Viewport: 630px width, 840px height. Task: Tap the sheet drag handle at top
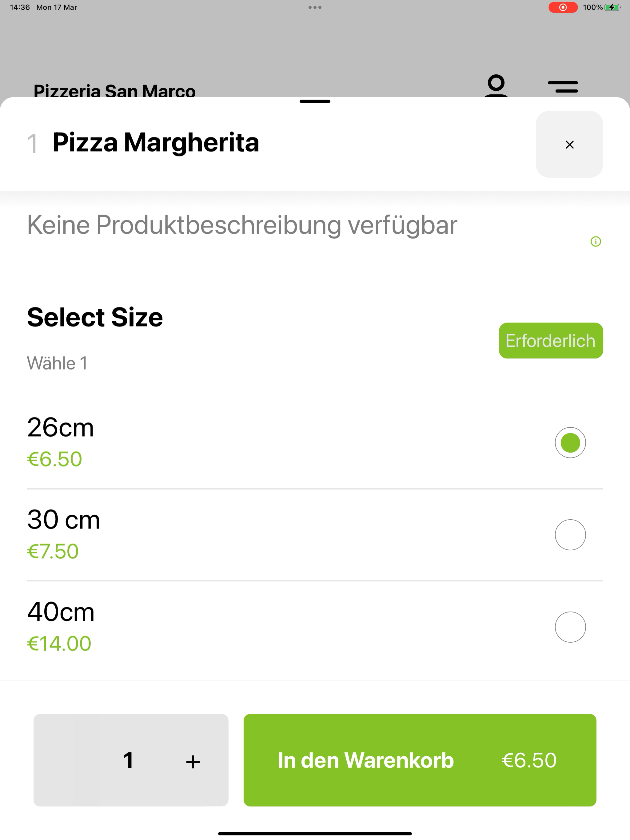coord(315,101)
